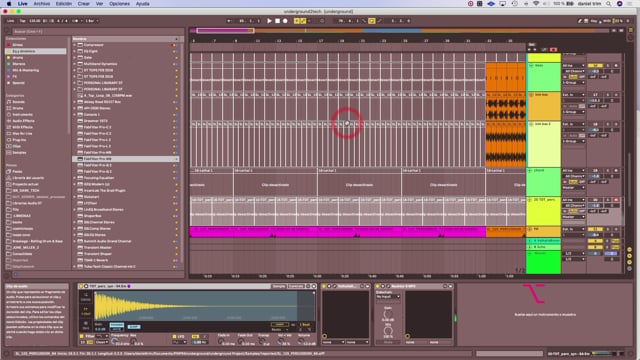Open the Master output dropdown on chord track
The image size is (640, 360).
click(573, 188)
